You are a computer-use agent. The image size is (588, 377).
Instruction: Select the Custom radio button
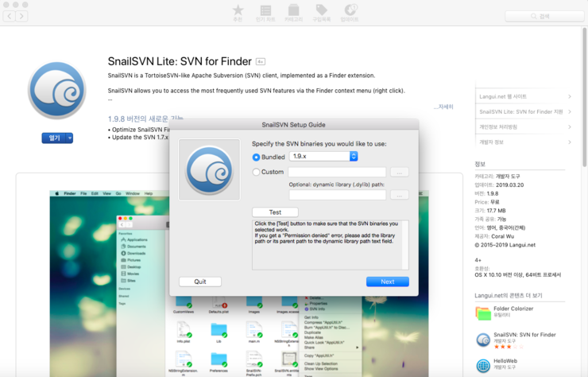[257, 172]
